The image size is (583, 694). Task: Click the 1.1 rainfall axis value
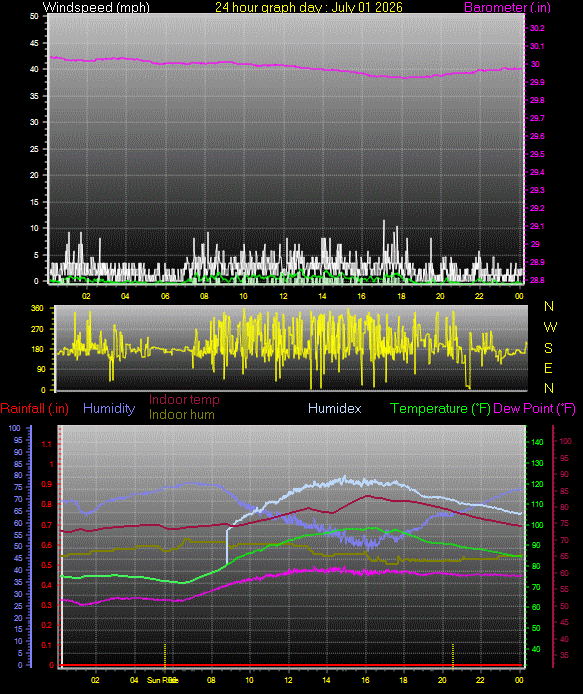[46, 444]
